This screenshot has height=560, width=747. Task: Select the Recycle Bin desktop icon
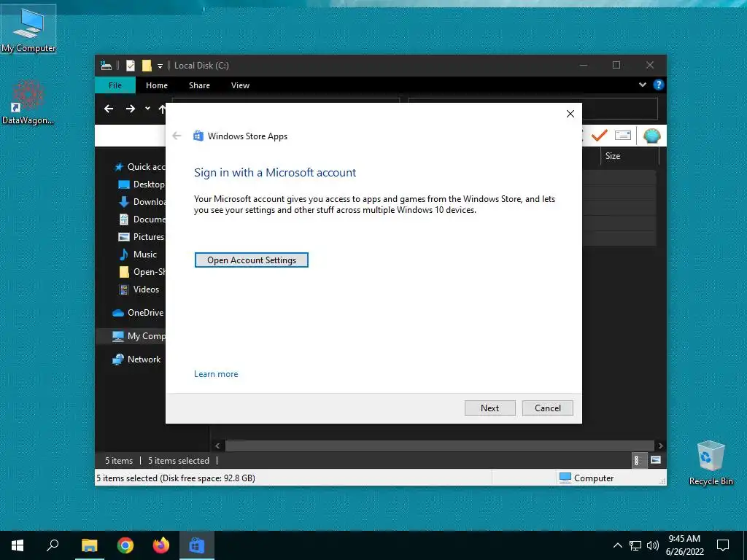click(711, 463)
